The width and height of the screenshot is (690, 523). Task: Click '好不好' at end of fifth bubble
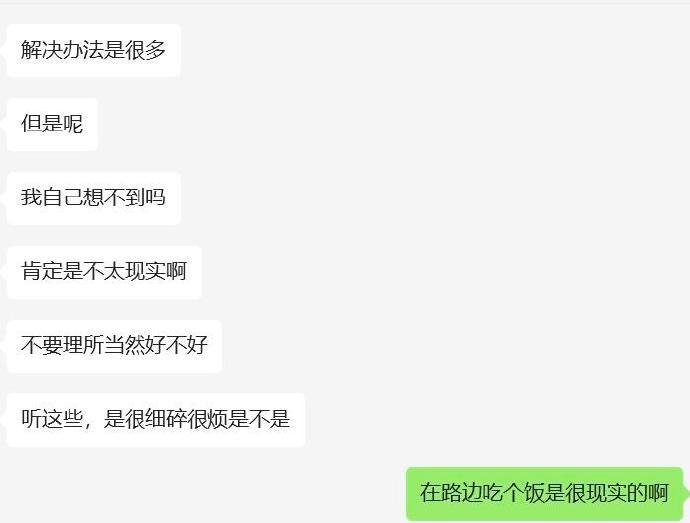[176, 345]
